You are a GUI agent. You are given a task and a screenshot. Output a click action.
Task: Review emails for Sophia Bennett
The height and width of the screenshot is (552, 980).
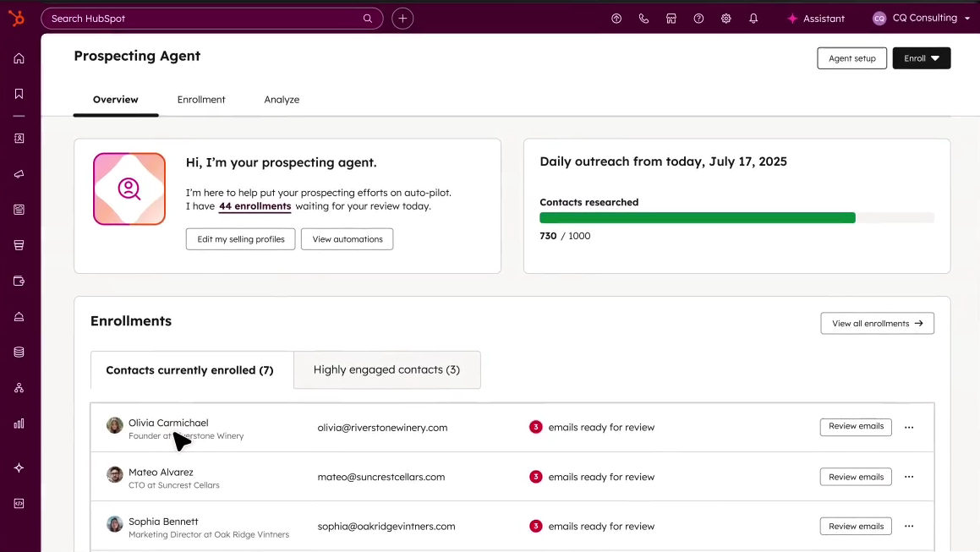click(856, 526)
